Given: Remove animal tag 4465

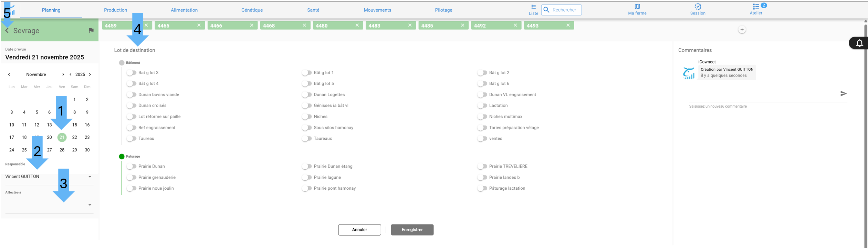Looking at the screenshot, I should pos(199,25).
